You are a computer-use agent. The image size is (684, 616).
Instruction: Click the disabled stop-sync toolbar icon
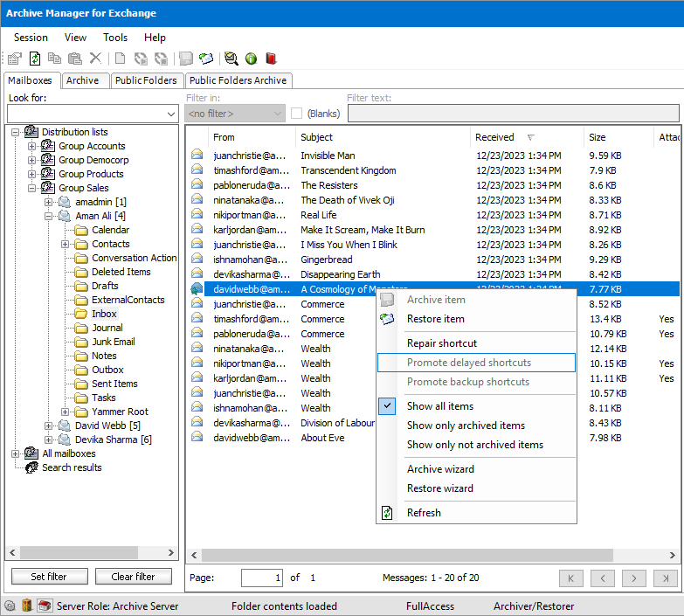tap(161, 59)
